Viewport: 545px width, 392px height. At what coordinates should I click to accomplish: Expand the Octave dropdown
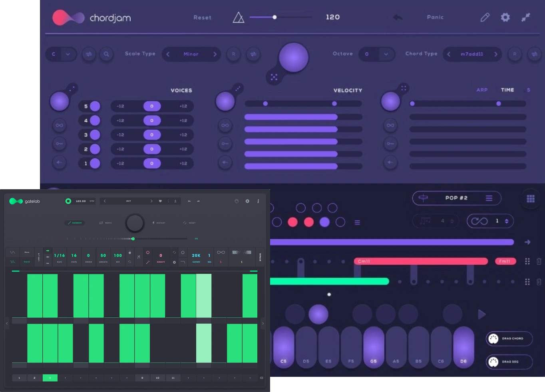(x=386, y=54)
